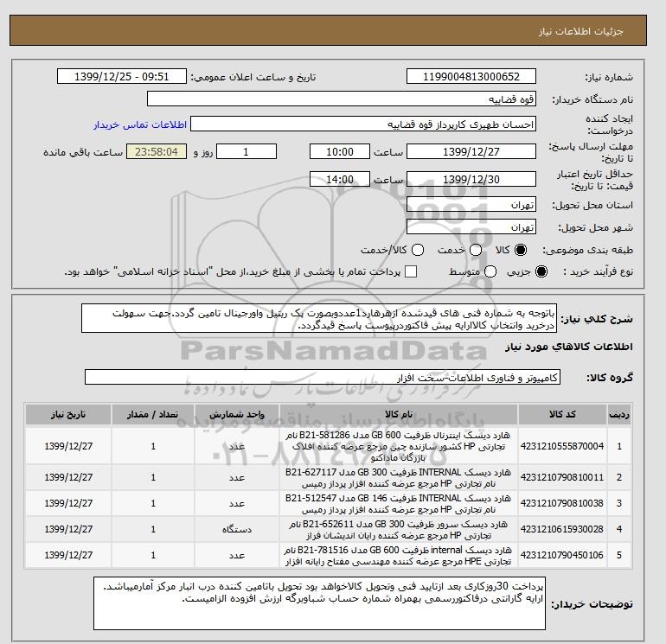666x644 pixels.
Task: Click the دستگاه unit cell in row 4
Action: [x=237, y=529]
